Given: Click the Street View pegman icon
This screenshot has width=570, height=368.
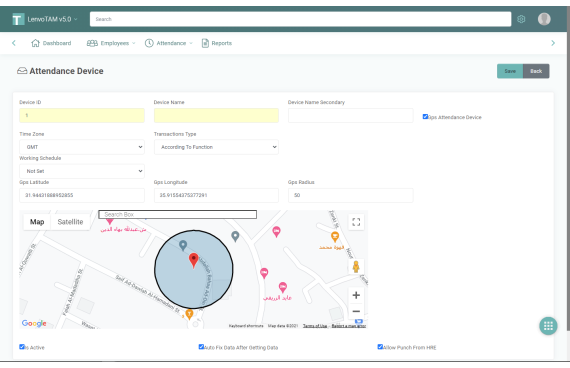Looking at the screenshot, I should tap(356, 267).
